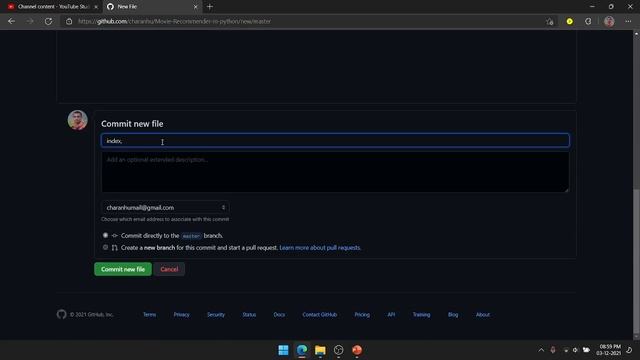Click the Cancel button

coord(169,269)
